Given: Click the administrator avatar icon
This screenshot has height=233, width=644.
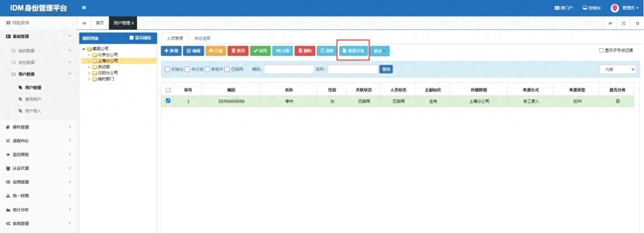Looking at the screenshot, I should coord(615,8).
